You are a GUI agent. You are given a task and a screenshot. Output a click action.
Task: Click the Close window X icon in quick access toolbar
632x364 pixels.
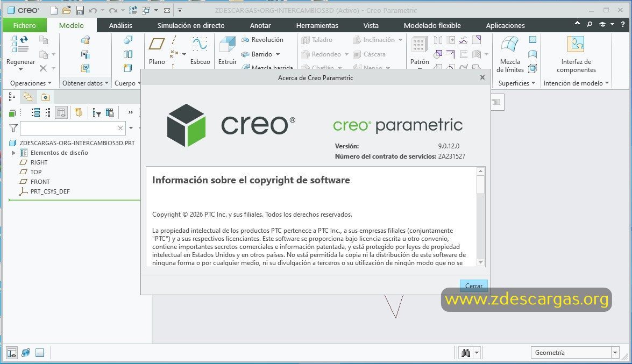pyautogui.click(x=167, y=10)
